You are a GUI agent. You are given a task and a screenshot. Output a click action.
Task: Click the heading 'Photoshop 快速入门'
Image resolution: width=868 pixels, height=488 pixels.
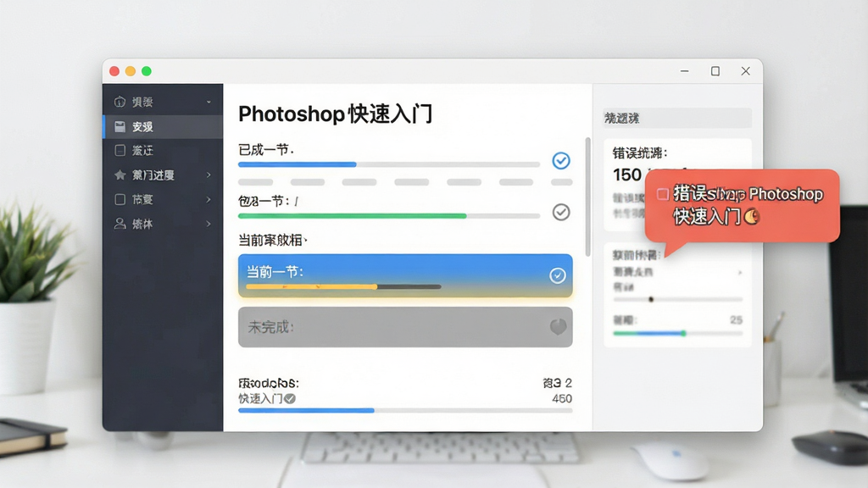[x=335, y=114]
